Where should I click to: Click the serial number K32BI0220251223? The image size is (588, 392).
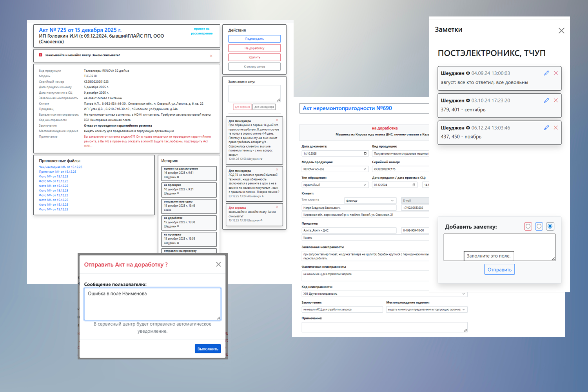(x=96, y=82)
